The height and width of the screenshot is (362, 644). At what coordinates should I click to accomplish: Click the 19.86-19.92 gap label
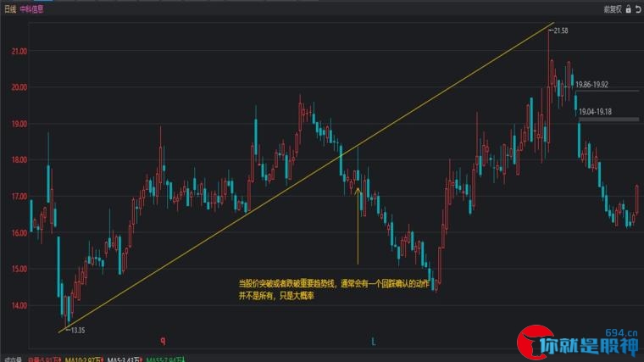(591, 85)
